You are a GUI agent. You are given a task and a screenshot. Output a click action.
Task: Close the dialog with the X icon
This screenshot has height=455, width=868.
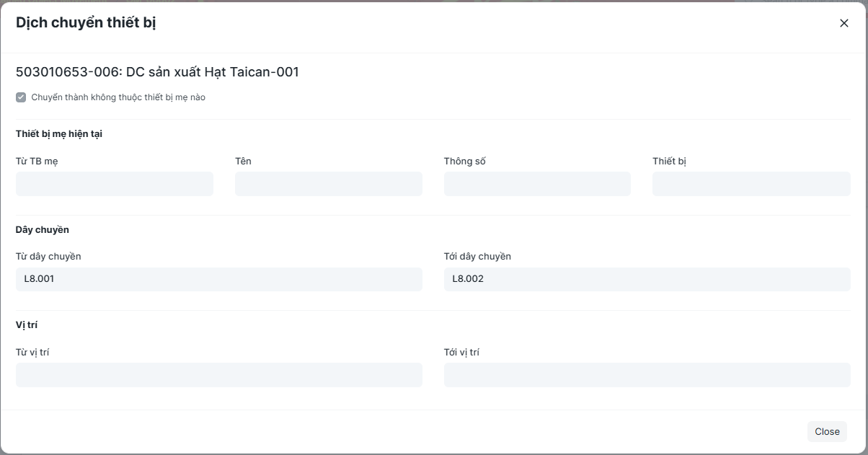click(x=844, y=23)
